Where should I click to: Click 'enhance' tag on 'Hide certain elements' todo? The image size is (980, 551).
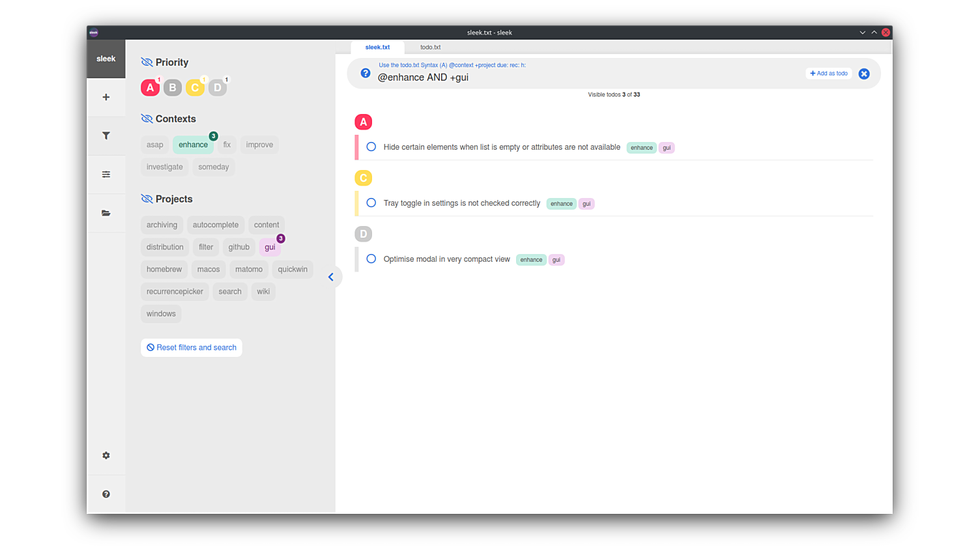pos(642,148)
